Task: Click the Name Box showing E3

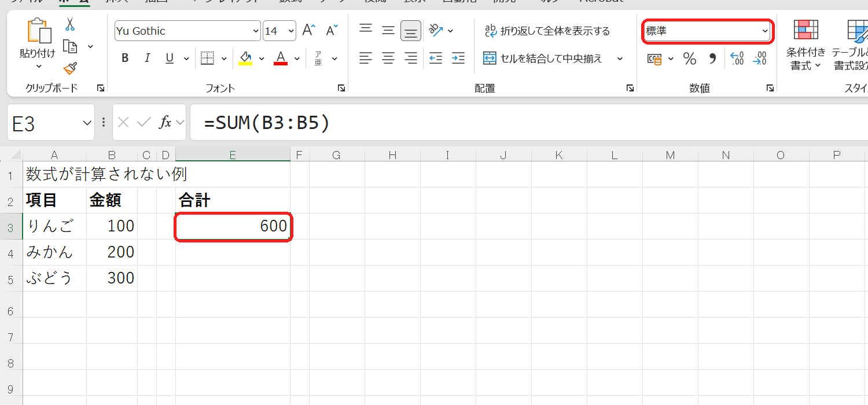Action: tap(51, 122)
